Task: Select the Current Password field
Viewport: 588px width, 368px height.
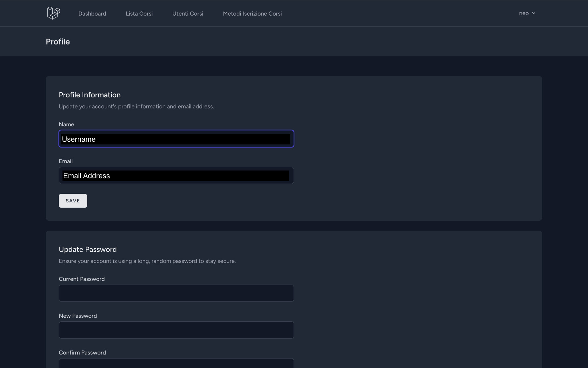Action: coord(176,293)
